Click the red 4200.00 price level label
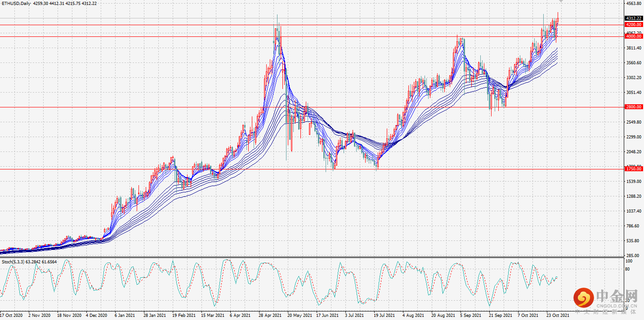Viewport: 644px width, 320px height. (x=633, y=25)
